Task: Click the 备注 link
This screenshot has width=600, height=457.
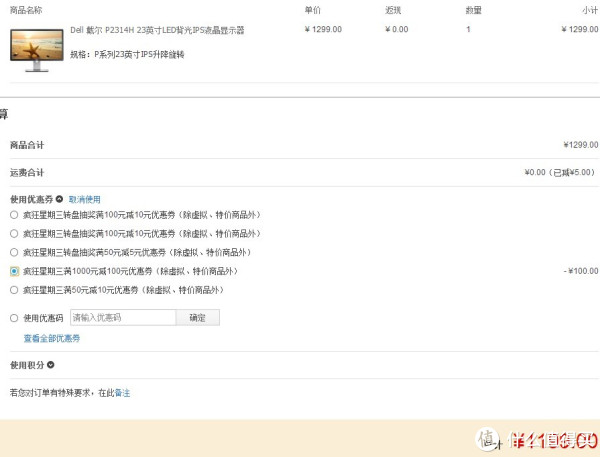Action: (x=122, y=393)
